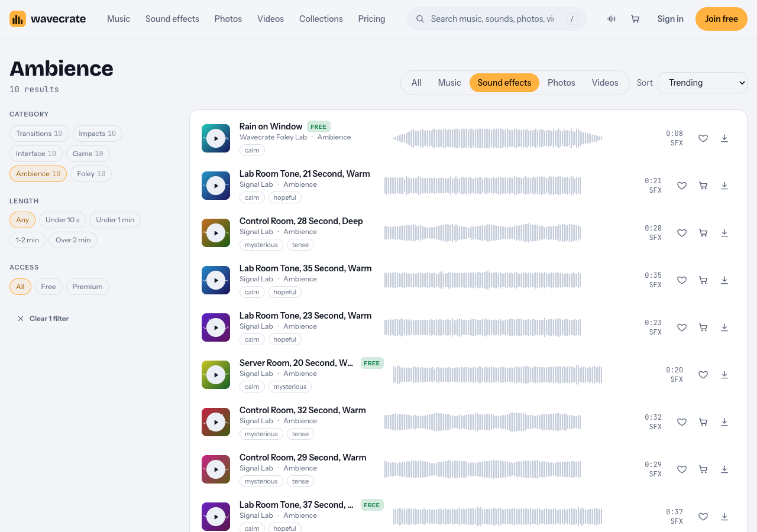Viewport: 757px width, 532px height.
Task: Favorite Lab Room Tone, 23 Second, Warm
Action: 682,327
